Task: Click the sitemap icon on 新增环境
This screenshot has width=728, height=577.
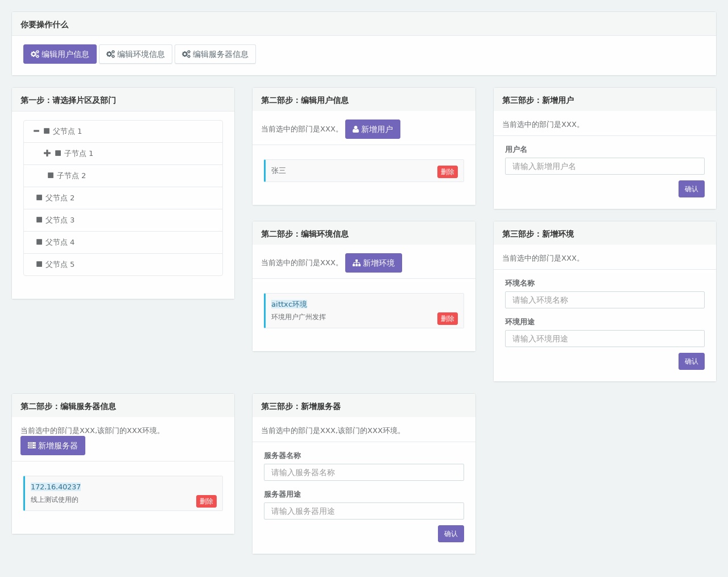Action: (x=357, y=263)
